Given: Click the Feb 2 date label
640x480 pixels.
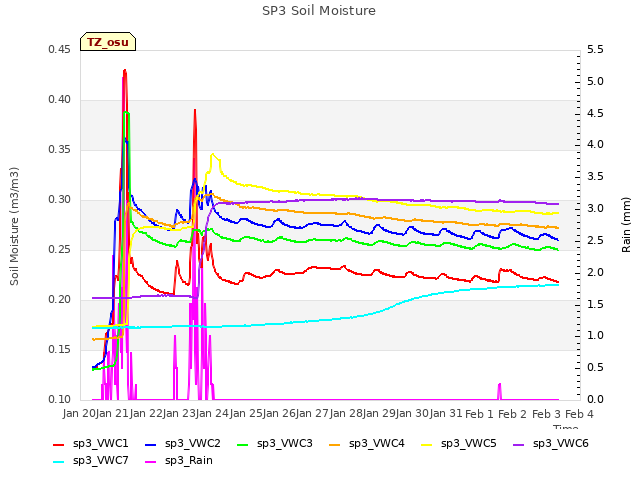Looking at the screenshot, I should [x=513, y=414].
